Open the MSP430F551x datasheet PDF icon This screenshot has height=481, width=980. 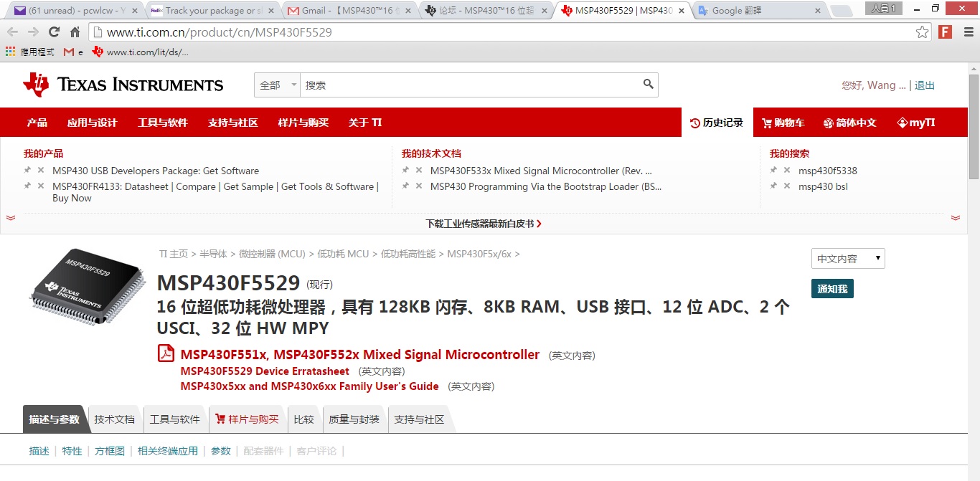[166, 354]
